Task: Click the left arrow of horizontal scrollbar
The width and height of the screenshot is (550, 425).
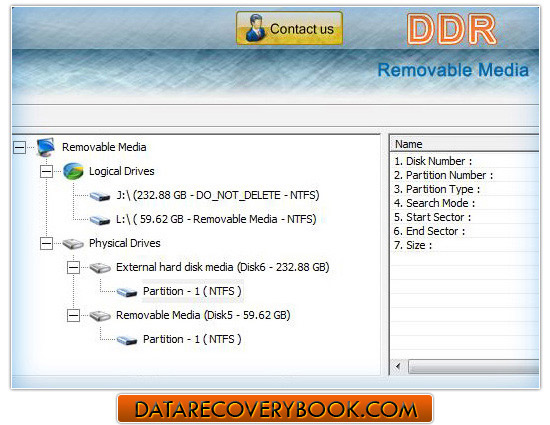Action: point(398,366)
